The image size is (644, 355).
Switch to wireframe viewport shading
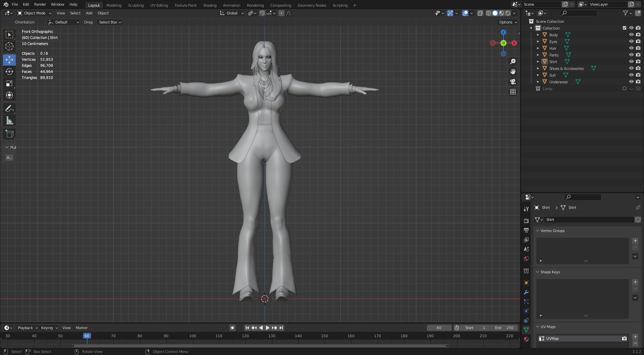489,13
